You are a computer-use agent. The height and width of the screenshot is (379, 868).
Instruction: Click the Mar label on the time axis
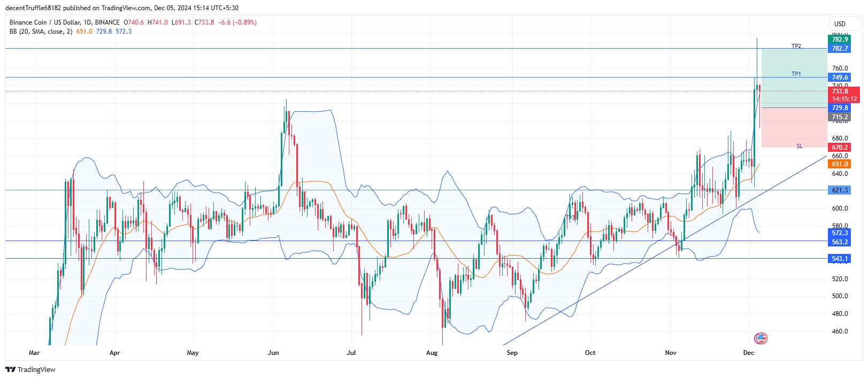[x=34, y=353]
